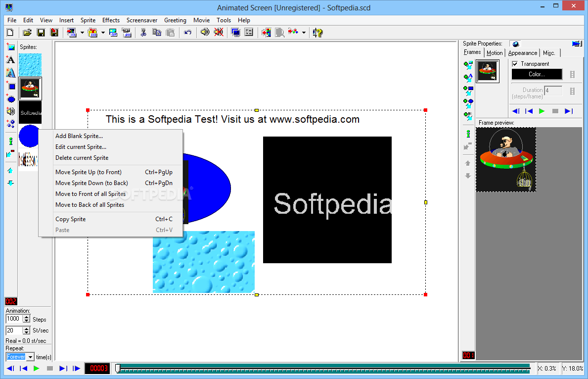Viewport: 588px width, 379px height.
Task: Switch to the Motion tab
Action: coord(495,53)
